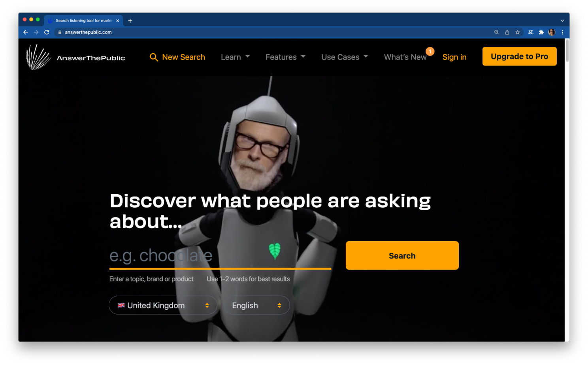Click the lock icon in the address bar
Viewport: 588px width, 366px height.
(x=60, y=32)
